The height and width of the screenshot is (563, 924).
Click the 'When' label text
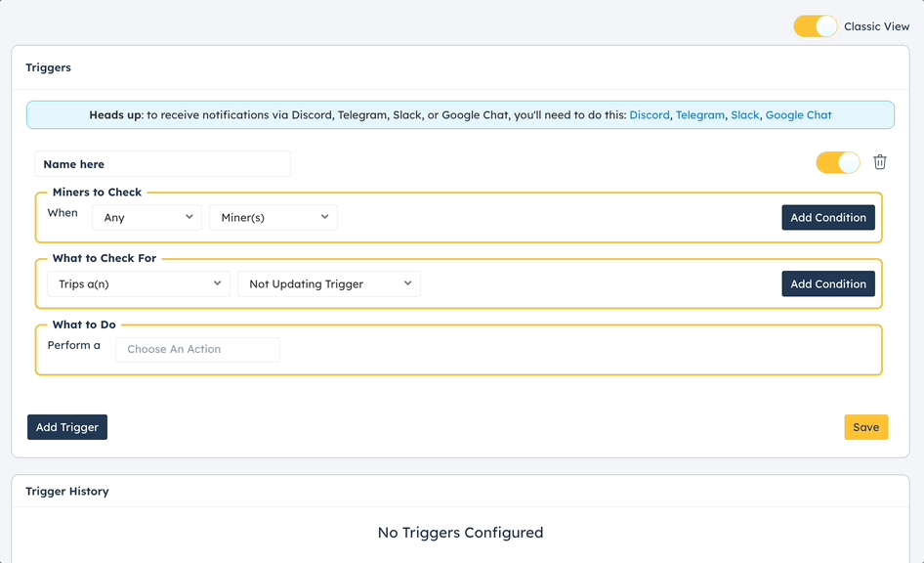(x=63, y=213)
